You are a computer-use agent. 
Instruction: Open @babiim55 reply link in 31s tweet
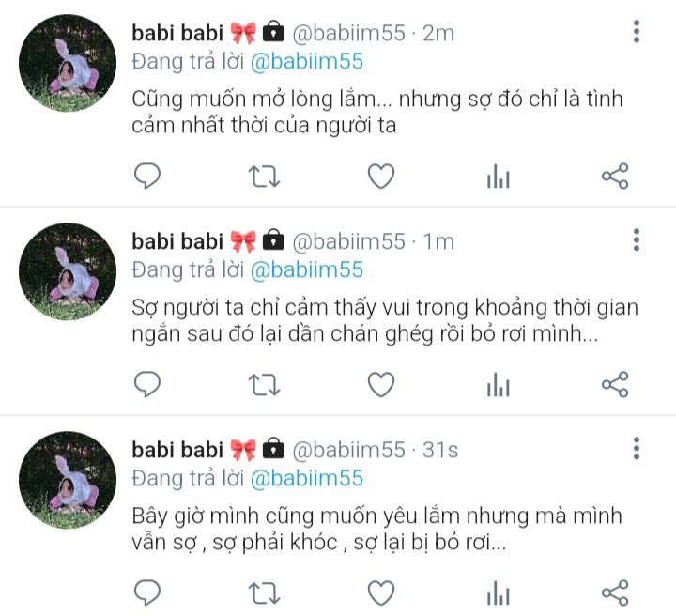tap(307, 479)
